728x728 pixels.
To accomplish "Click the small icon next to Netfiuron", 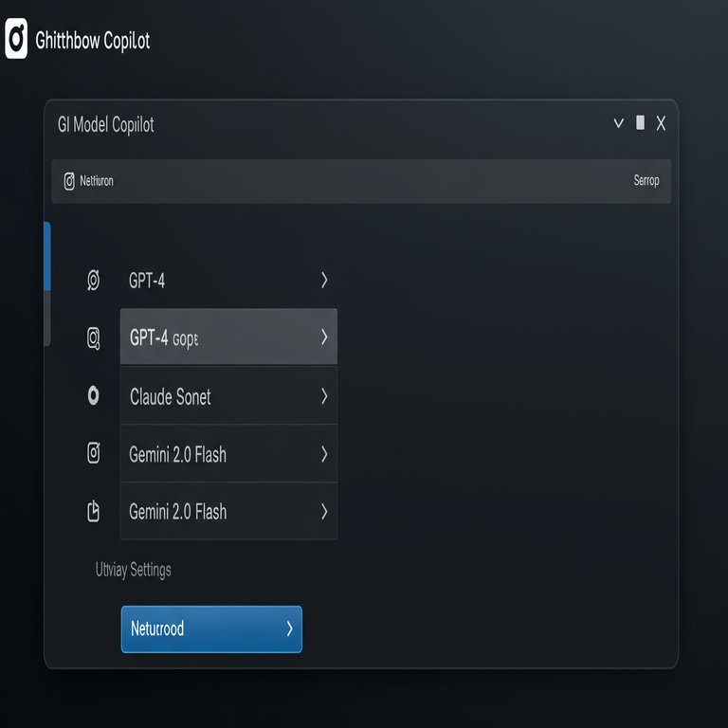I will [x=69, y=181].
